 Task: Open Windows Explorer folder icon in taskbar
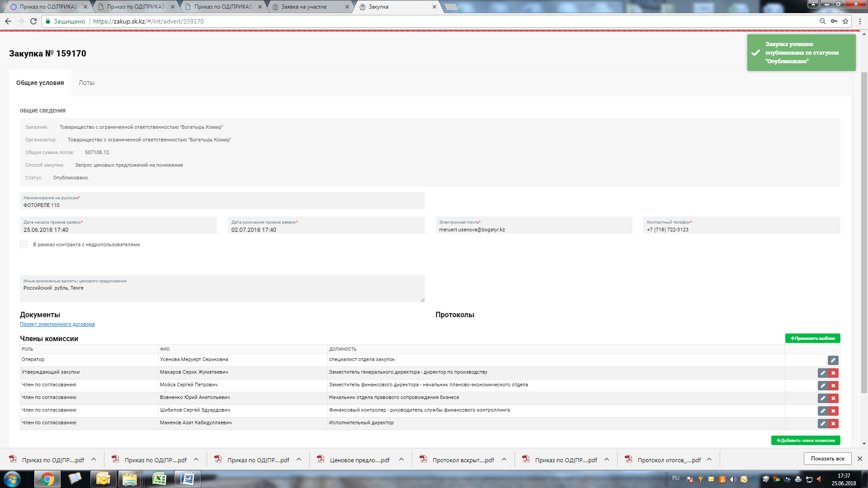pyautogui.click(x=130, y=479)
